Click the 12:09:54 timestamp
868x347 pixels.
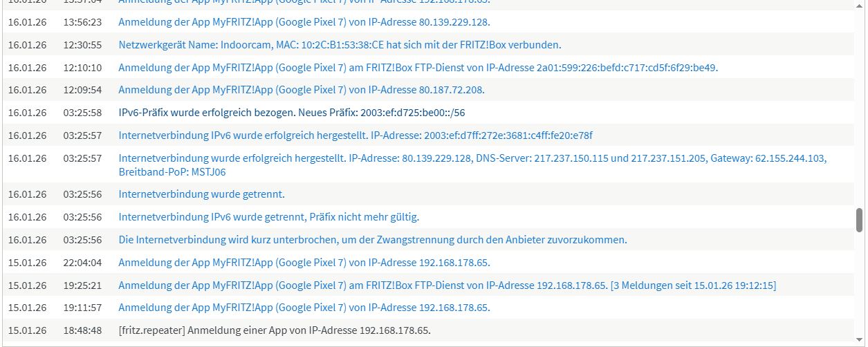(x=82, y=90)
